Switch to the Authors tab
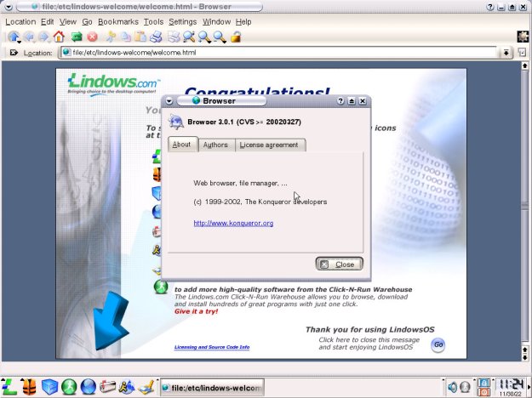 coord(215,145)
